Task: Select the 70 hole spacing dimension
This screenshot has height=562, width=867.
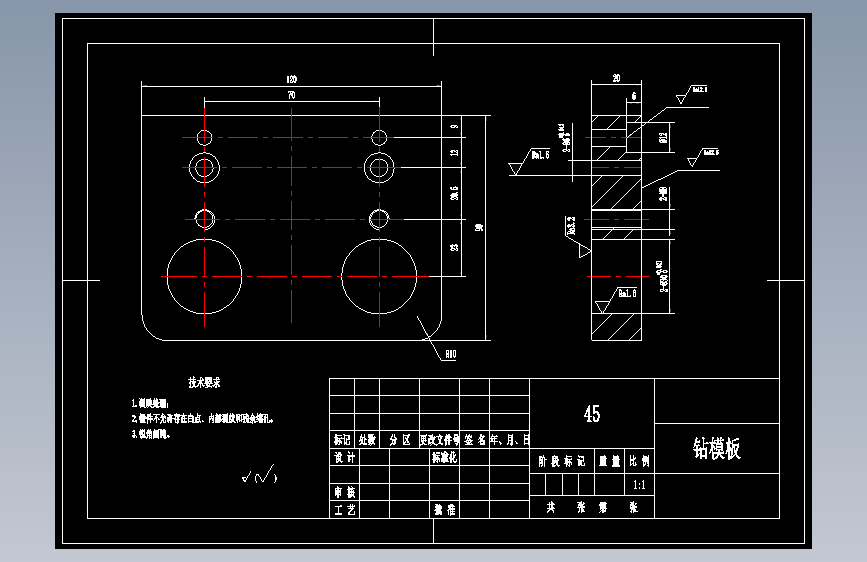Action: coord(291,95)
